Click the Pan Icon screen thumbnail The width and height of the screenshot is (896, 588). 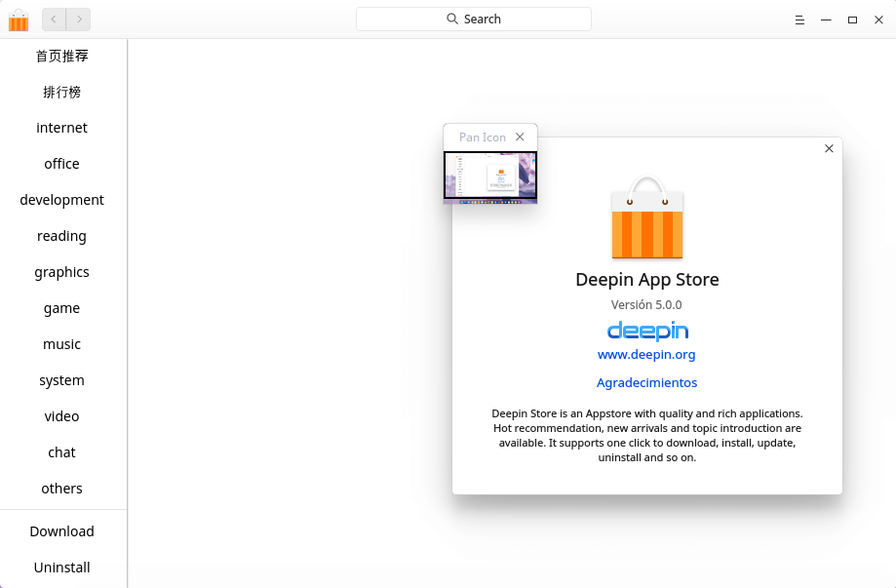click(490, 176)
